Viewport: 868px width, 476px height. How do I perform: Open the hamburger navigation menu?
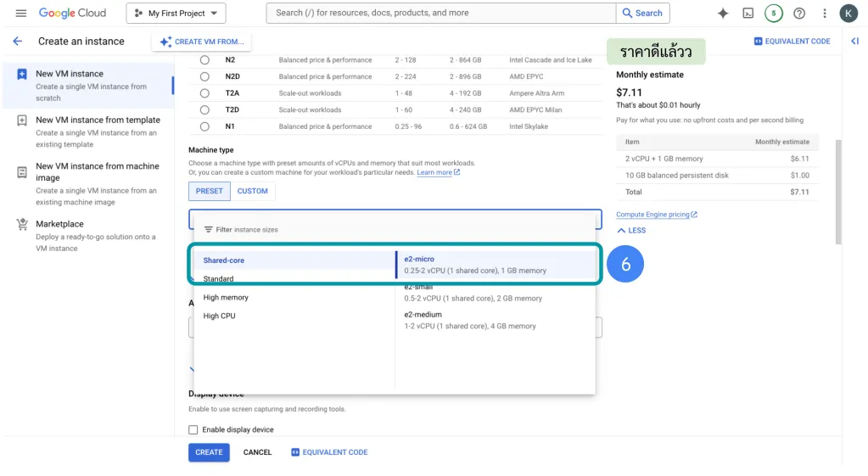[x=21, y=13]
